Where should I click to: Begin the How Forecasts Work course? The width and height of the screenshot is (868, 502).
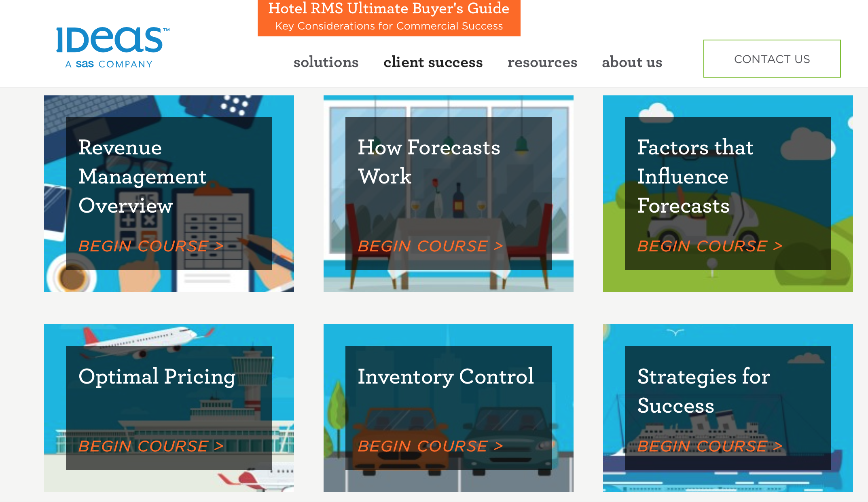[430, 246]
